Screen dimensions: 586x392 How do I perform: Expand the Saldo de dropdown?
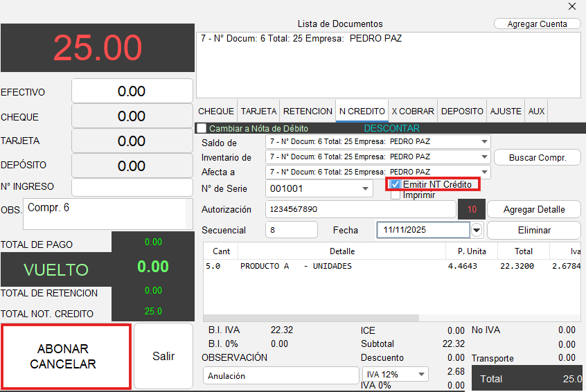(483, 141)
